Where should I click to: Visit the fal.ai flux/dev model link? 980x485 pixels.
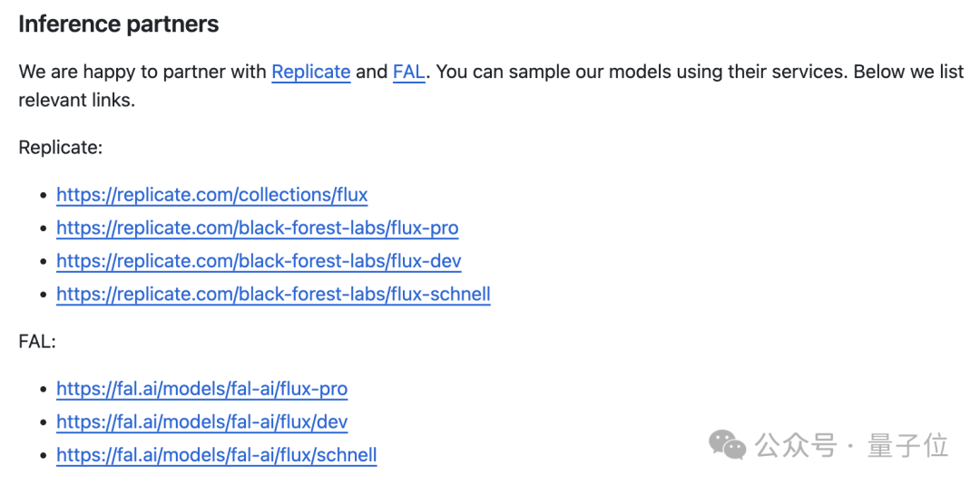point(201,422)
